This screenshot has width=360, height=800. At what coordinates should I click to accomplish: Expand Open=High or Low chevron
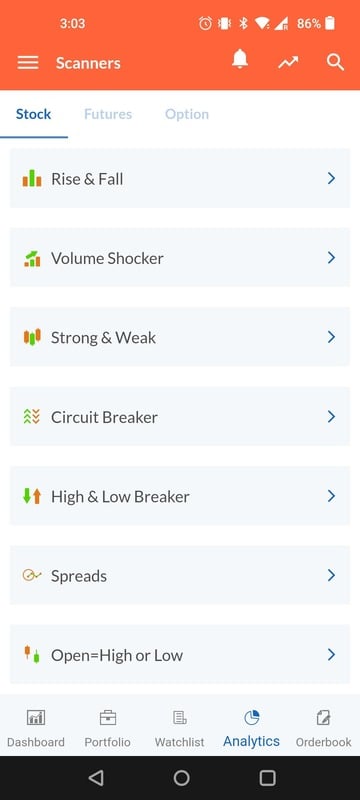pyautogui.click(x=331, y=655)
